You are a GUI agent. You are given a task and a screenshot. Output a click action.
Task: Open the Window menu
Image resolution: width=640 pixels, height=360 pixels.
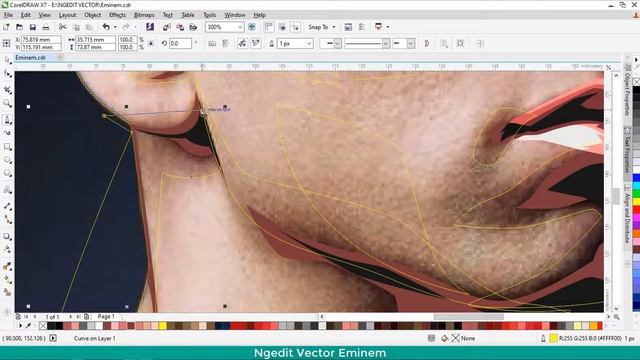coord(235,15)
